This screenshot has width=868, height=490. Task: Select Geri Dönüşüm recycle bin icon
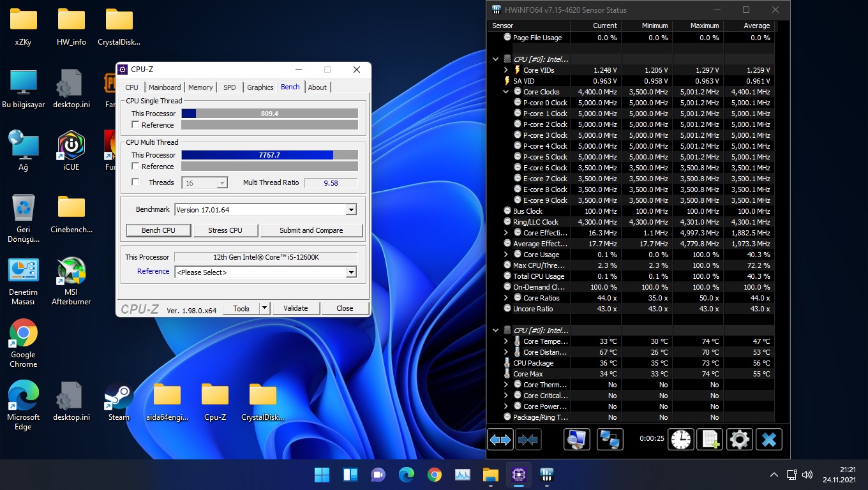(x=24, y=218)
